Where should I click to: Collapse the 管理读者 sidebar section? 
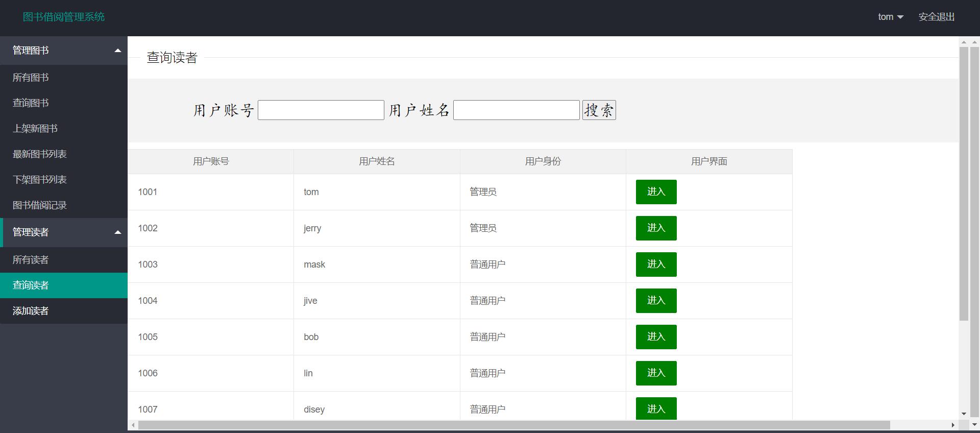click(63, 232)
